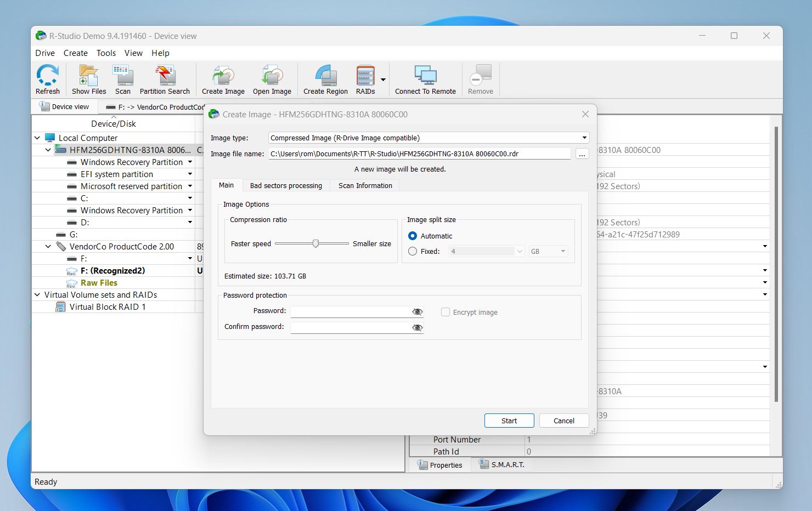Open the Show Files tool

pos(88,78)
